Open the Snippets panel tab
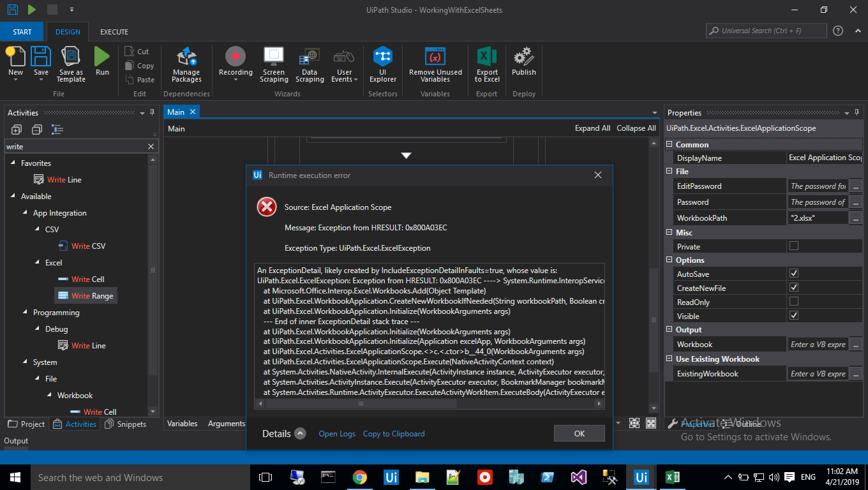The image size is (868, 490). click(x=126, y=424)
